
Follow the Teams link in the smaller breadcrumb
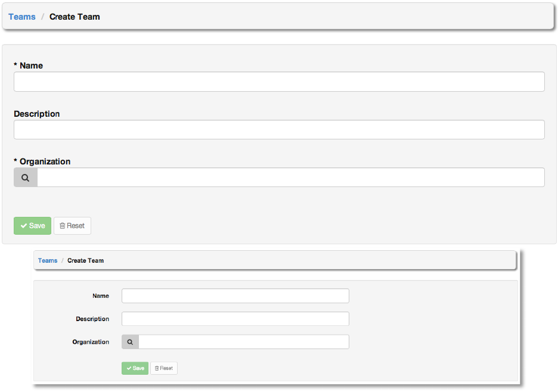pos(48,260)
